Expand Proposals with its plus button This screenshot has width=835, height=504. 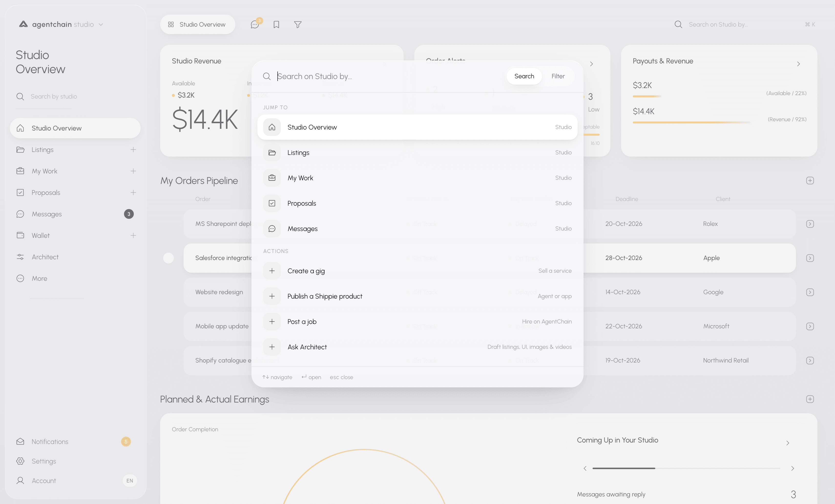pyautogui.click(x=133, y=192)
